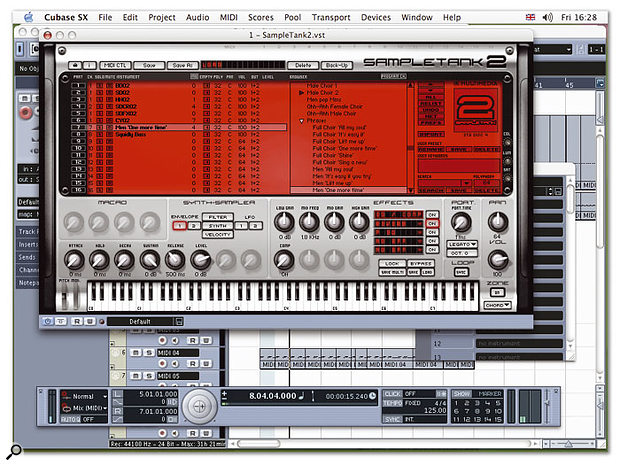The image size is (620, 466).
Task: Open the Mix (MIDI) cycle record dropdown
Action: (x=84, y=408)
